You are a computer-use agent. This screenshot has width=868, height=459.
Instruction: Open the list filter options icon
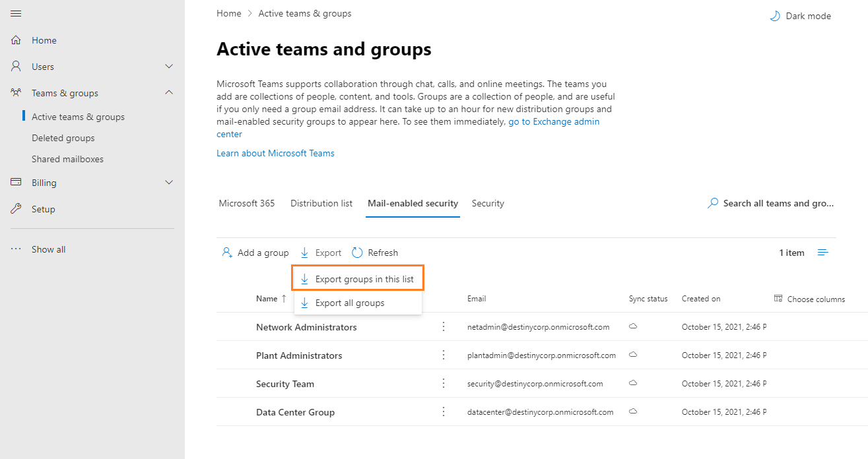[x=823, y=253]
